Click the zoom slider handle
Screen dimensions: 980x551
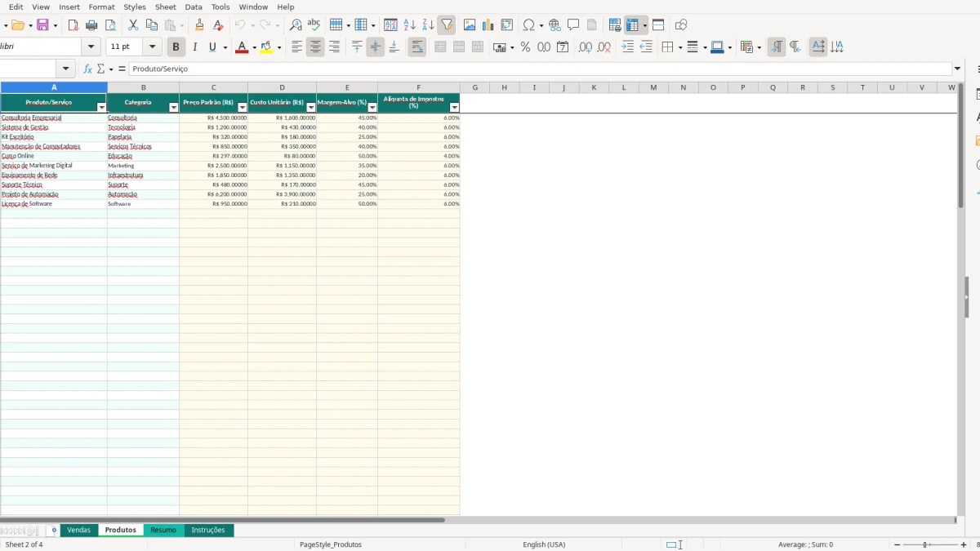[925, 544]
